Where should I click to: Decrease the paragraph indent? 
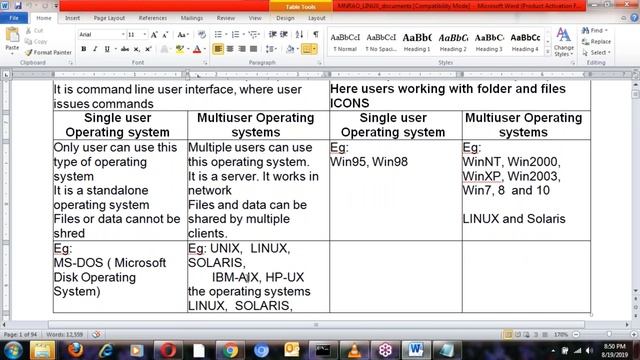(x=273, y=35)
